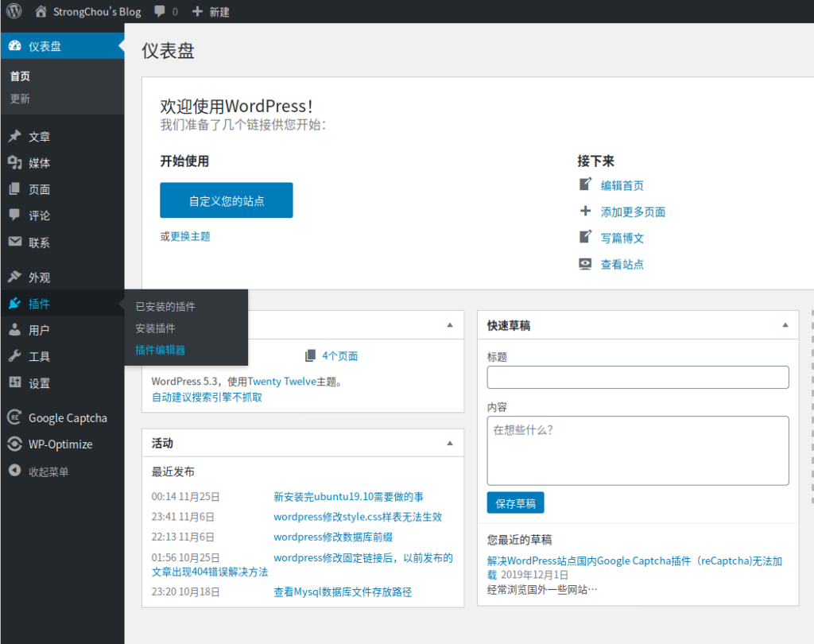Click the 自定义您的站点 button

[x=227, y=200]
